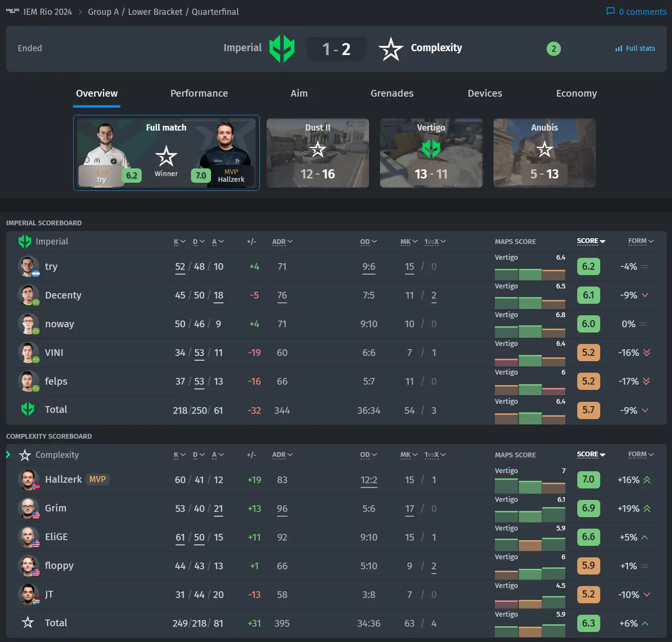This screenshot has width=672, height=642.
Task: Open the Devices tab
Action: point(485,93)
